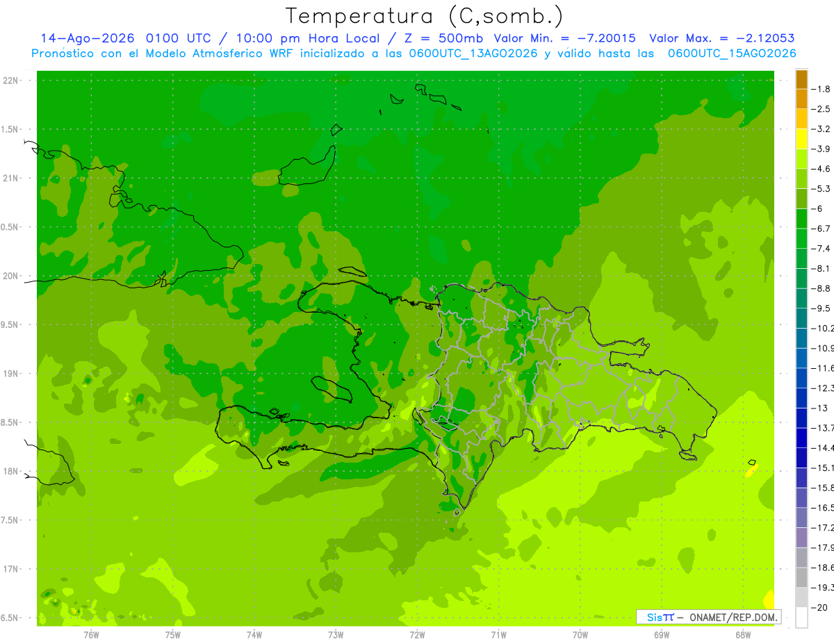This screenshot has height=644, width=834.
Task: Pick the blue swatch between -13 and -13.7
Action: pyautogui.click(x=801, y=418)
